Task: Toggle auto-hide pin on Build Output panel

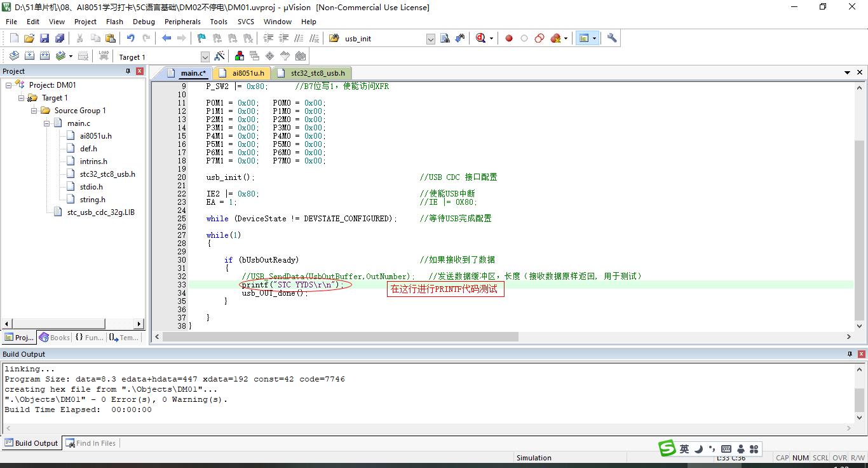Action: tap(850, 354)
